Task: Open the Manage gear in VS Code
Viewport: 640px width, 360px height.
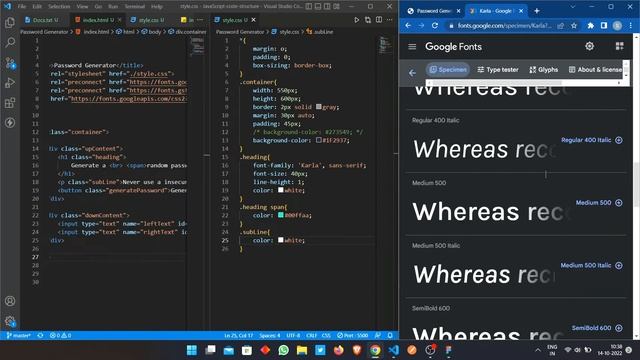Action: click(10, 321)
